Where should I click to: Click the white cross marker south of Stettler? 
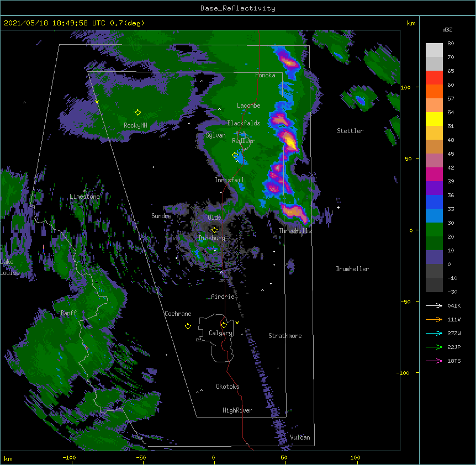[338, 207]
